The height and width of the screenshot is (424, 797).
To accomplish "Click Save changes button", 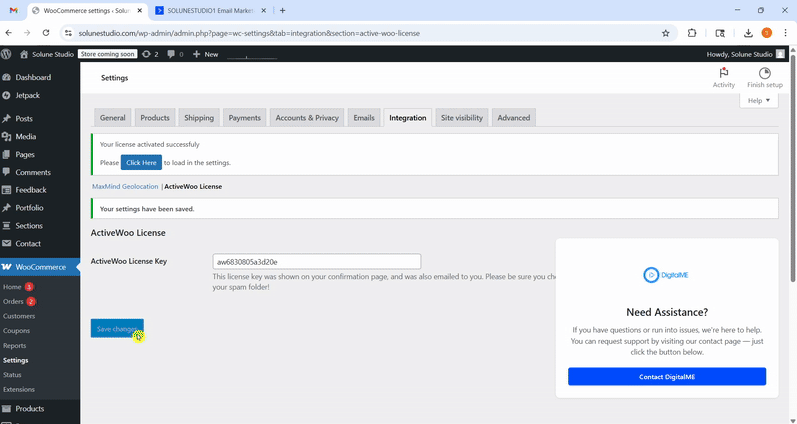I will 117,328.
